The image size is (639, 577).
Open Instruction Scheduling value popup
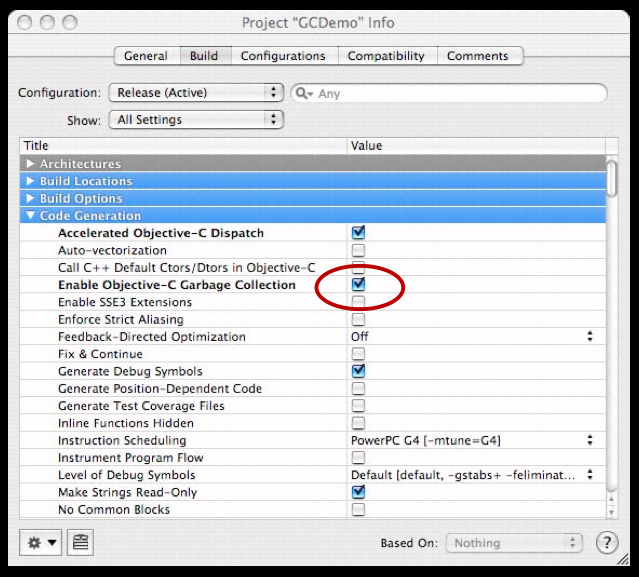pos(472,440)
